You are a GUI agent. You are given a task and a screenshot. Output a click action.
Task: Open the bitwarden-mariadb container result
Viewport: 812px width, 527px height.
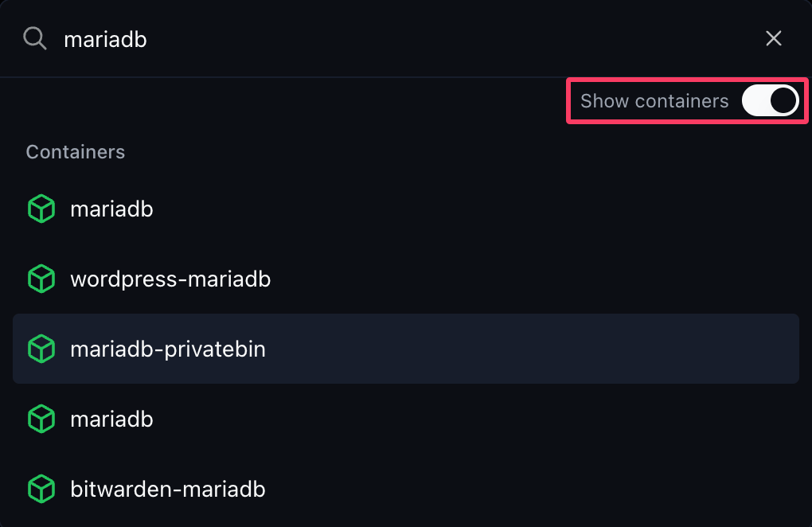tap(406, 490)
